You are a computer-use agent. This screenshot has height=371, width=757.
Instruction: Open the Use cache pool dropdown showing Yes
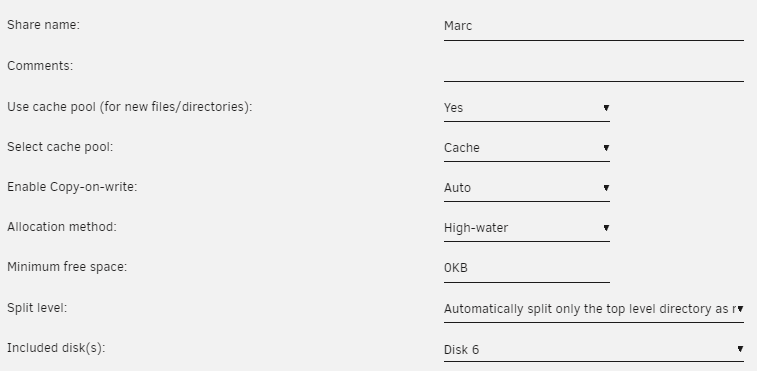coord(527,108)
